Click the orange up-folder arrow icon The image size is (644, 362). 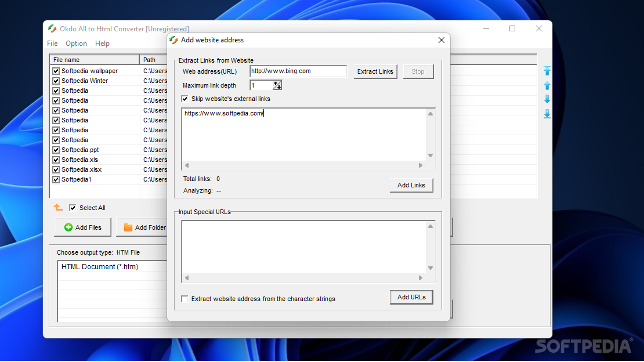(x=58, y=208)
